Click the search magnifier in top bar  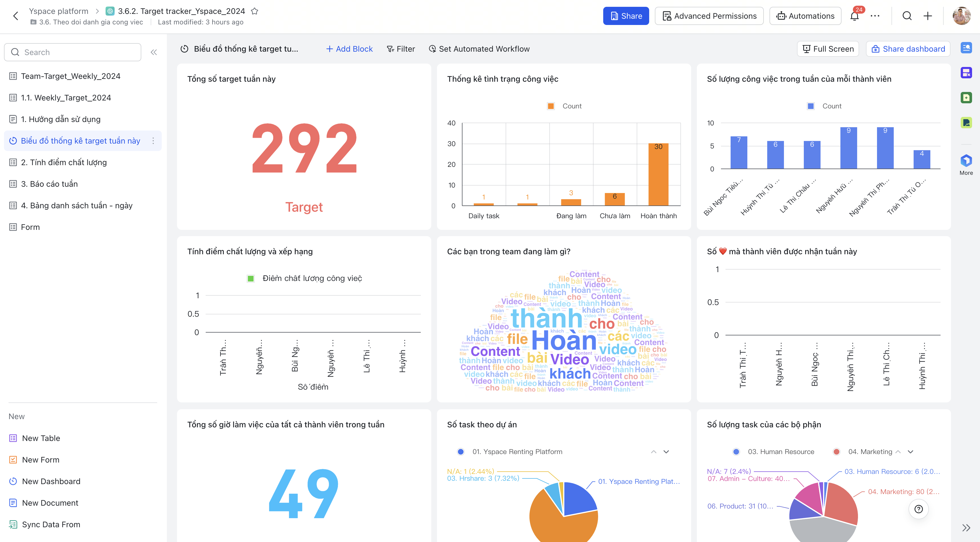[x=907, y=16]
